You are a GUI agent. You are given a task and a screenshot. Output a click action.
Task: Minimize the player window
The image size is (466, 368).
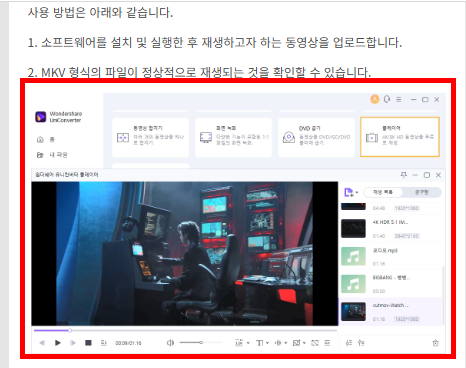415,175
